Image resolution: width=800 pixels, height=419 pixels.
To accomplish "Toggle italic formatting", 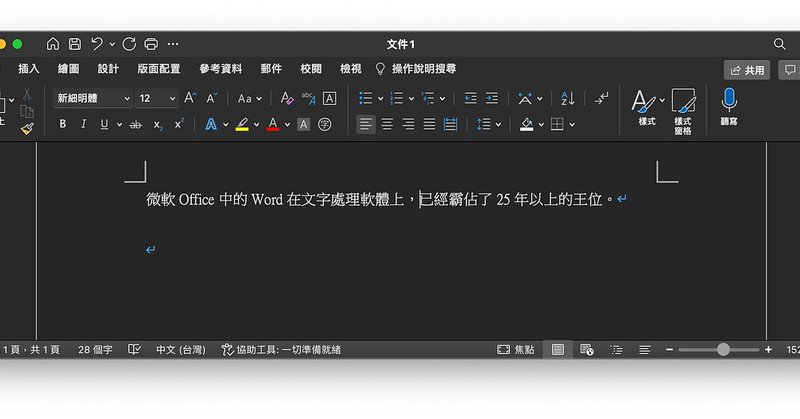I will 83,125.
